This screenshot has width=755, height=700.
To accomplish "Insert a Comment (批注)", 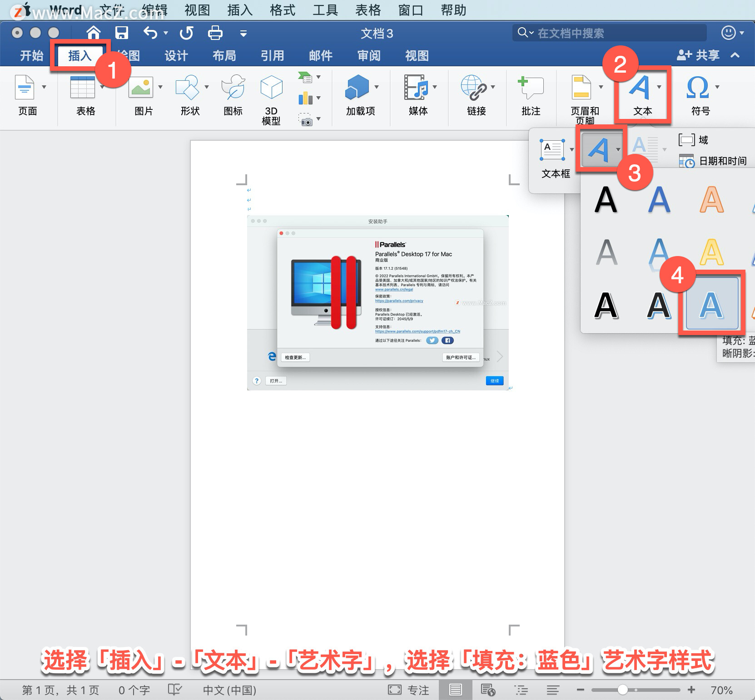I will click(x=531, y=95).
